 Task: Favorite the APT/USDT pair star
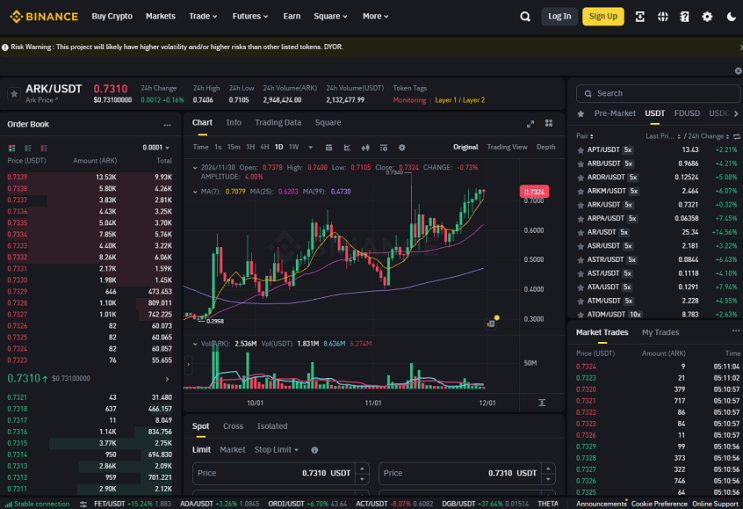580,150
